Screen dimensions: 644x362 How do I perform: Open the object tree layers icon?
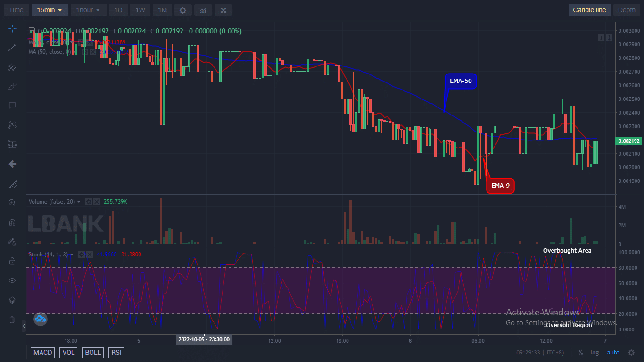[12, 300]
